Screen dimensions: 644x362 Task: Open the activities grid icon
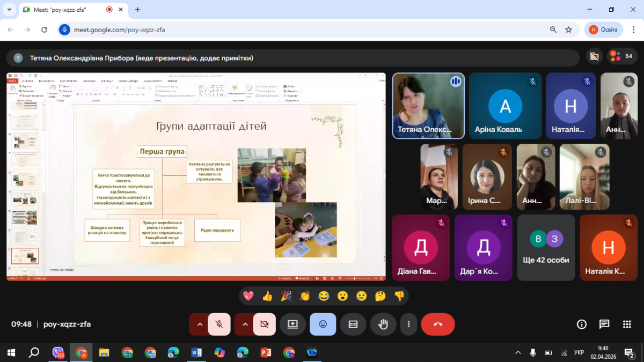click(627, 324)
